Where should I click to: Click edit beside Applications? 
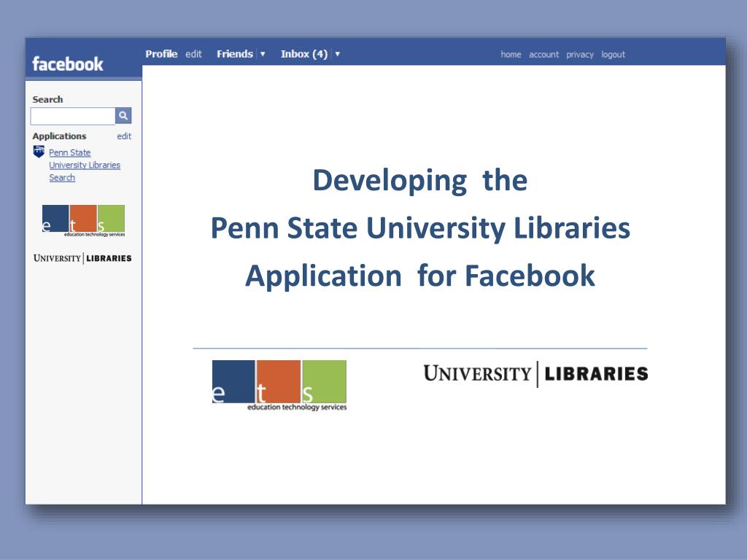point(124,136)
